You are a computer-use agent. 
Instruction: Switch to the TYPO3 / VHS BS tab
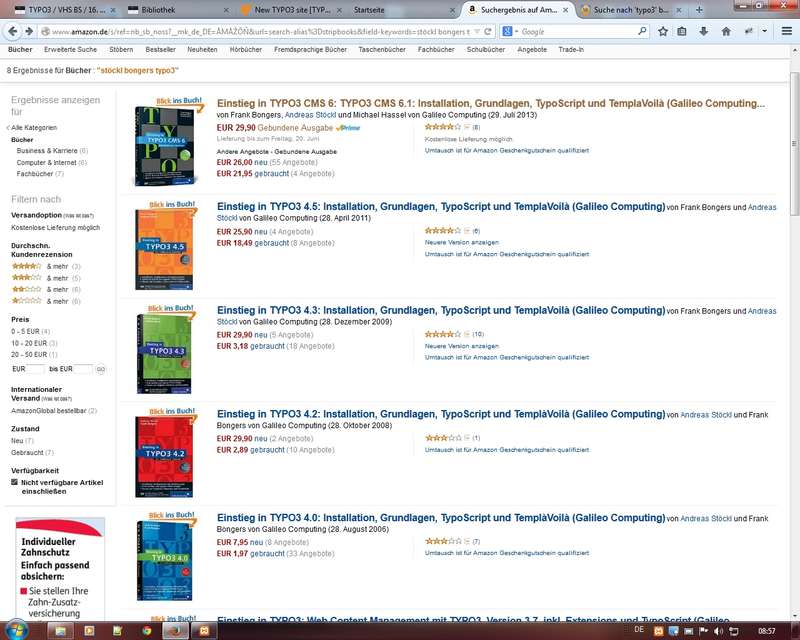[x=60, y=10]
